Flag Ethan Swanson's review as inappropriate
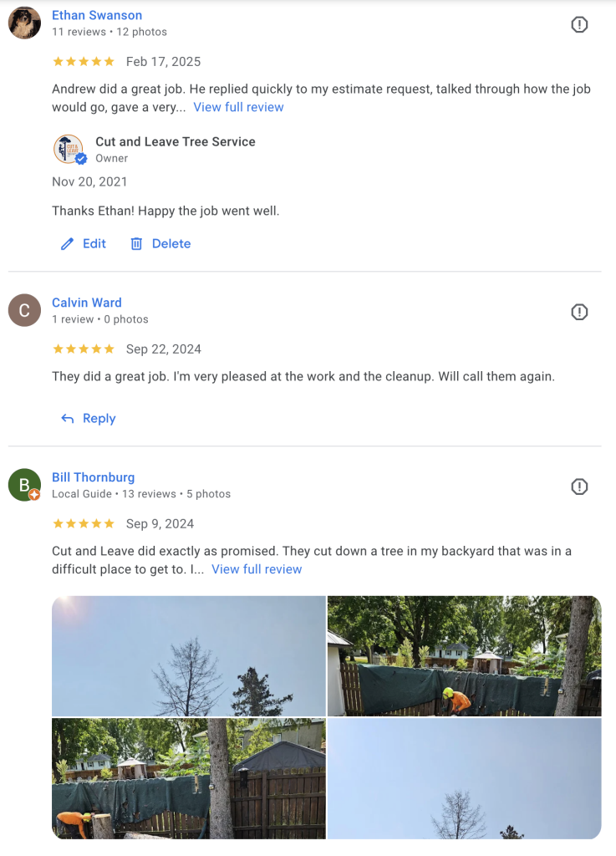 click(579, 25)
